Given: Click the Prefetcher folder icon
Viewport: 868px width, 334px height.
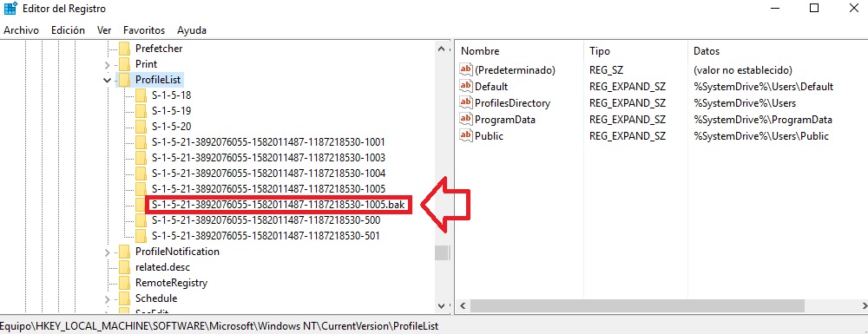Looking at the screenshot, I should (124, 48).
